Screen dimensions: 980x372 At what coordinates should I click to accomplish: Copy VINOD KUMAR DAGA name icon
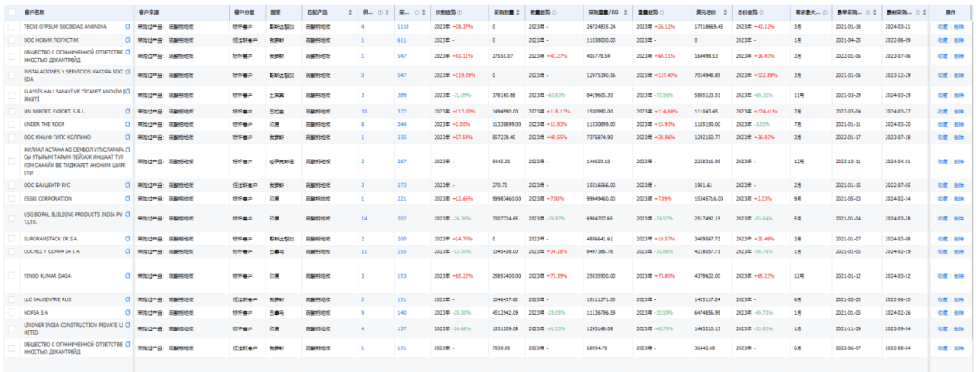pos(128,276)
